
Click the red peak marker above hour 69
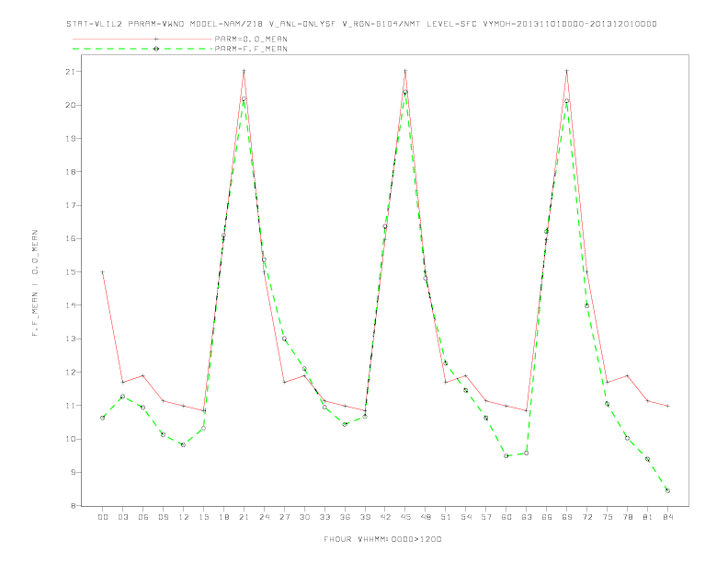(567, 71)
